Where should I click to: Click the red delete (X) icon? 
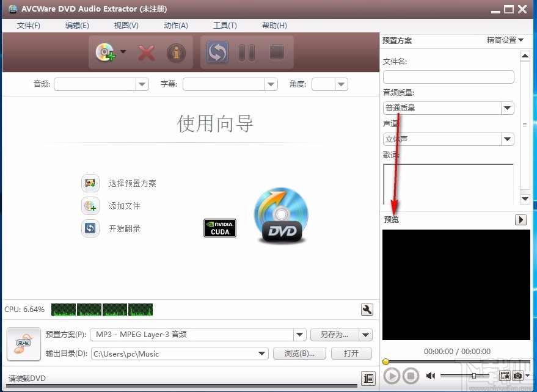click(146, 53)
